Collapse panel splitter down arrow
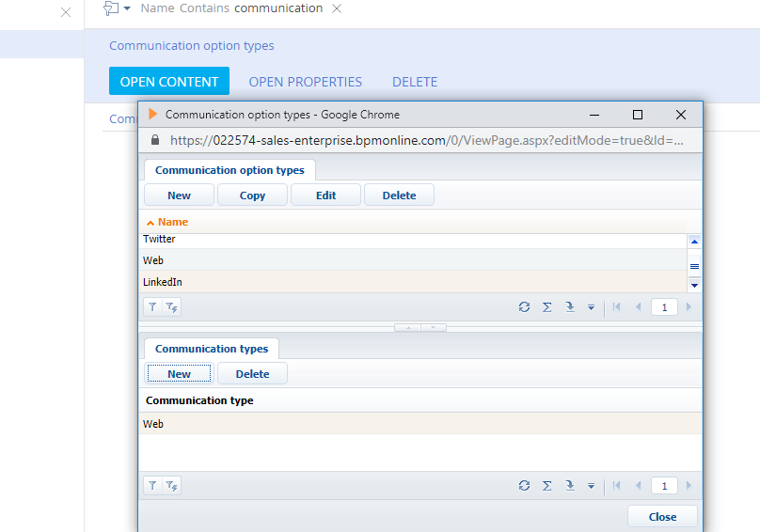This screenshot has height=532, width=760. [434, 327]
